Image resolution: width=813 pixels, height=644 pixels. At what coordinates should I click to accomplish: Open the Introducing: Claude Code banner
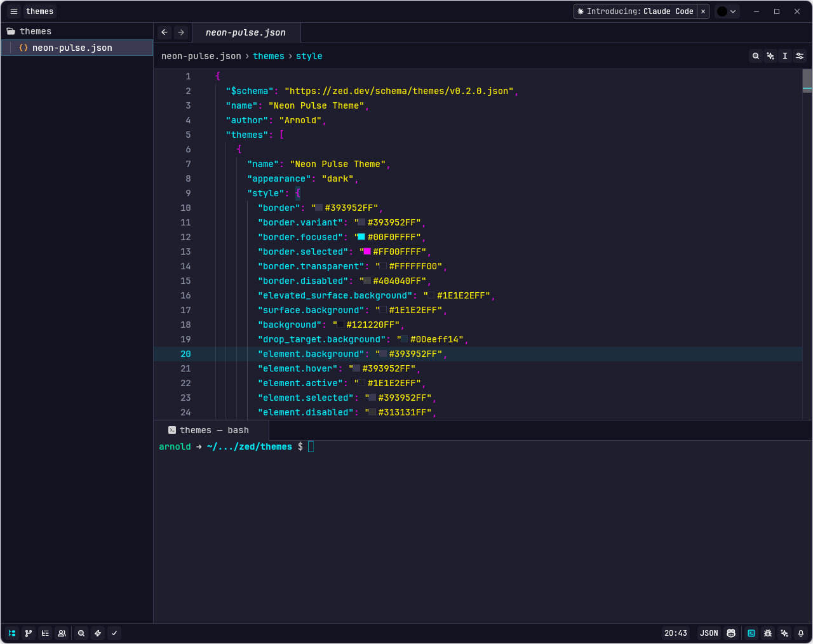click(635, 11)
